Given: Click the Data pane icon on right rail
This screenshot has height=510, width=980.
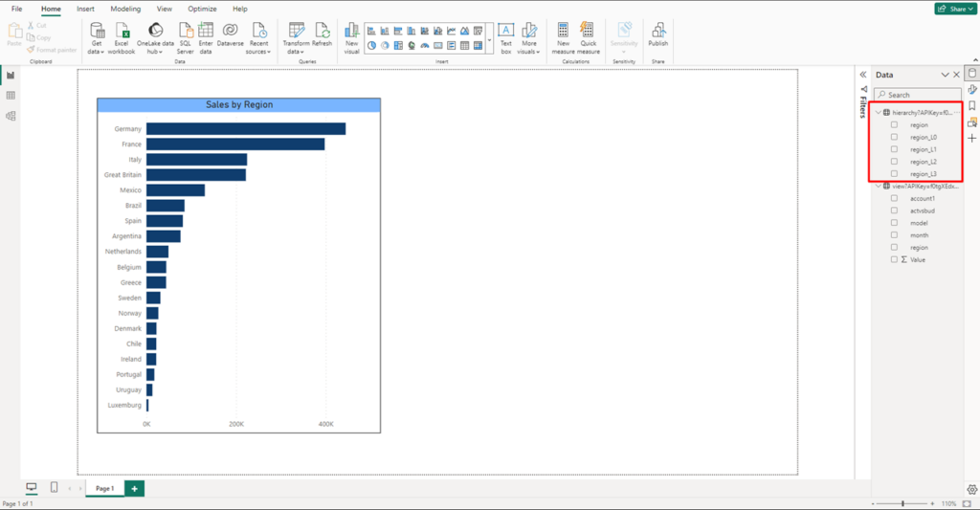Looking at the screenshot, I should point(972,74).
